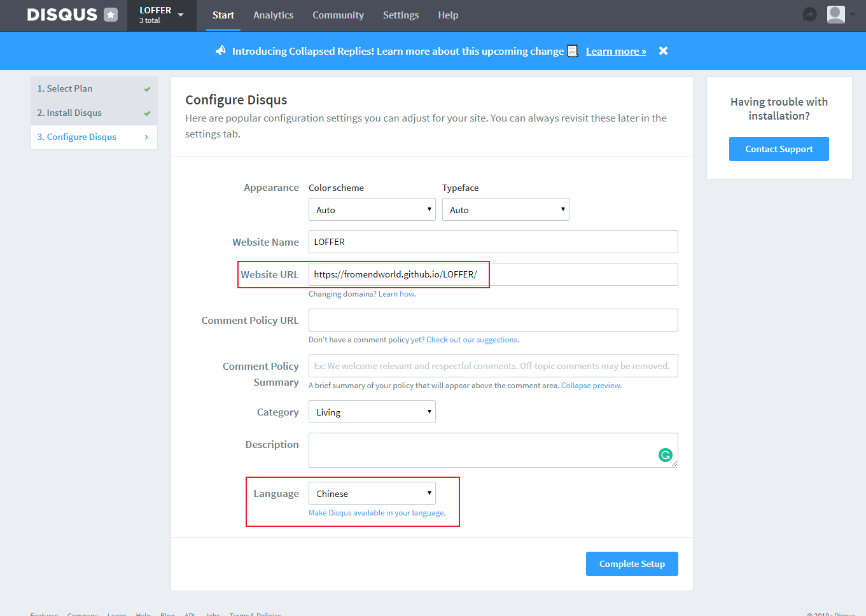Image resolution: width=866 pixels, height=616 pixels.
Task: Switch to the Start tab
Action: tap(223, 15)
